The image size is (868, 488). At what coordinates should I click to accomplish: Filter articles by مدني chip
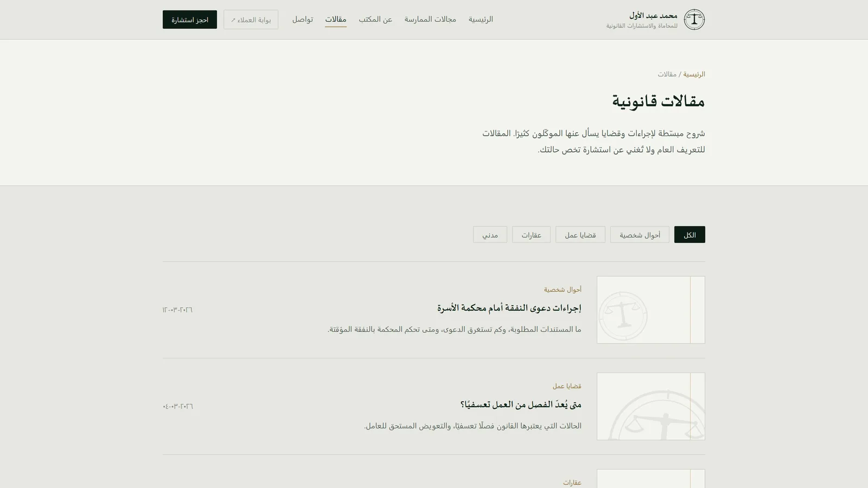(490, 235)
